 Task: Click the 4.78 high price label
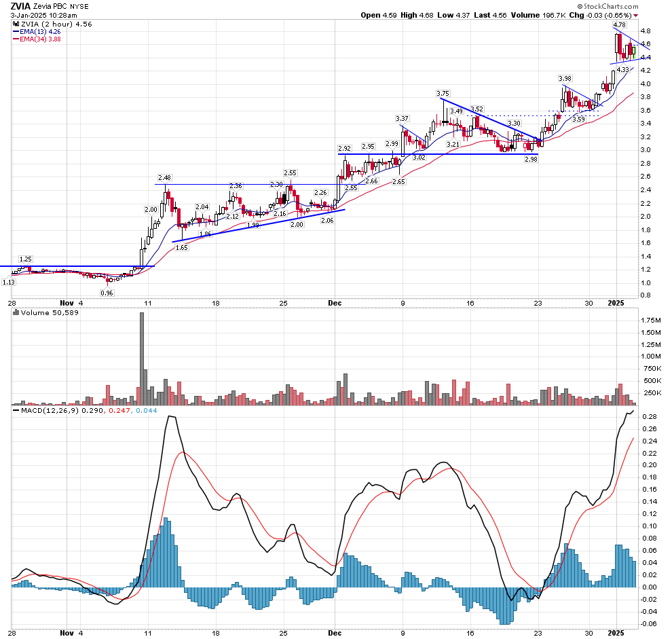pyautogui.click(x=619, y=25)
